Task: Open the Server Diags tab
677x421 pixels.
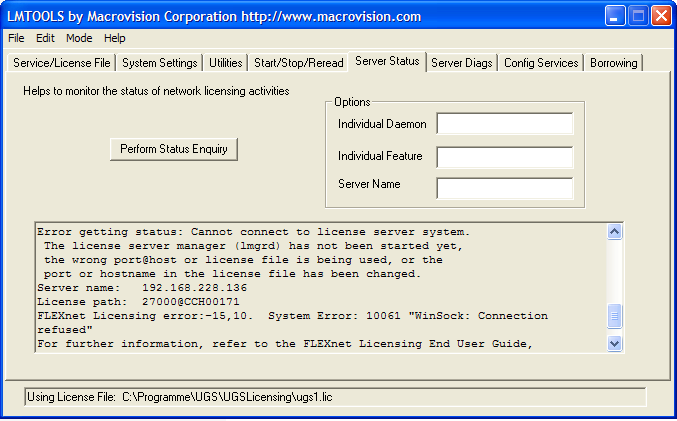Action: (x=462, y=63)
